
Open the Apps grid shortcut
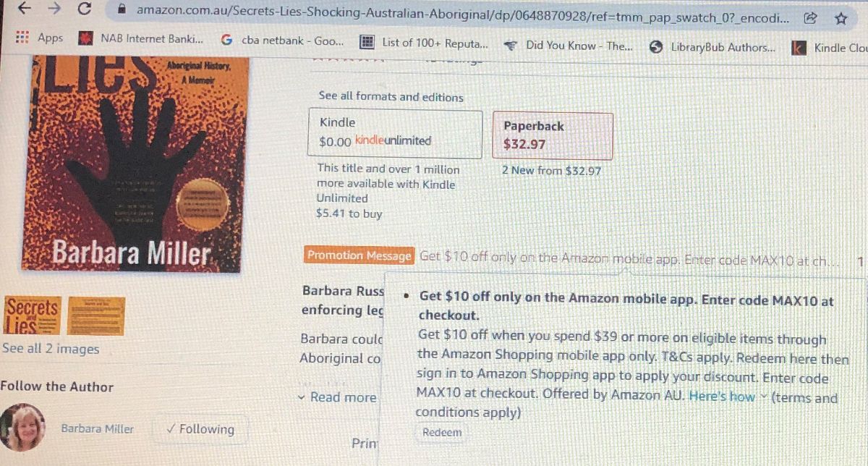40,38
